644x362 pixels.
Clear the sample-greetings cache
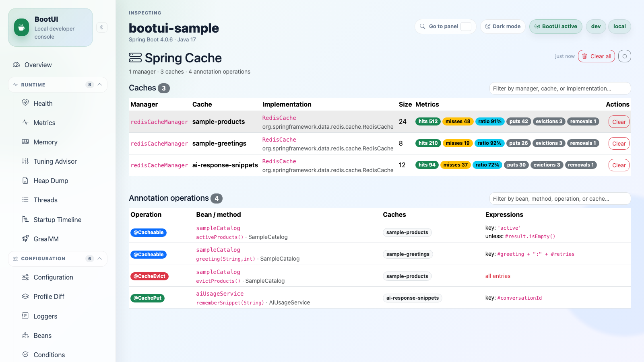pos(619,144)
